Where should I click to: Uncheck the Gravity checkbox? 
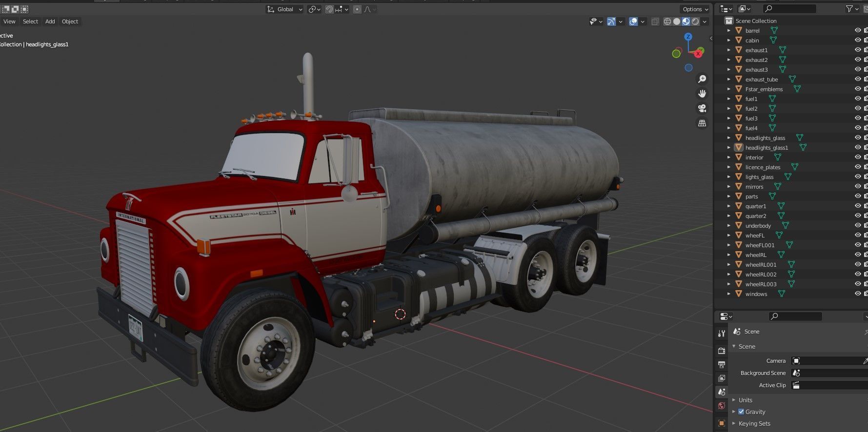pos(741,412)
